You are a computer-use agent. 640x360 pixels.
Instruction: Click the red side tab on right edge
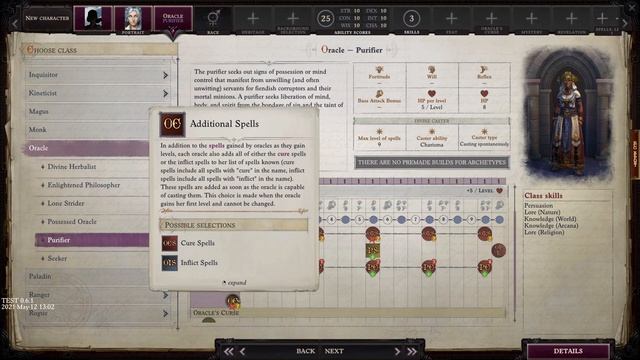636,153
